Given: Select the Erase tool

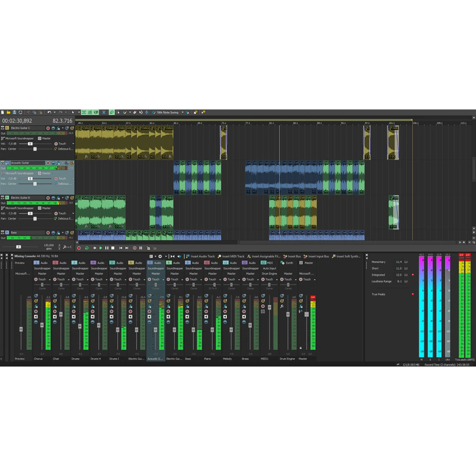Looking at the screenshot, I should click(135, 112).
